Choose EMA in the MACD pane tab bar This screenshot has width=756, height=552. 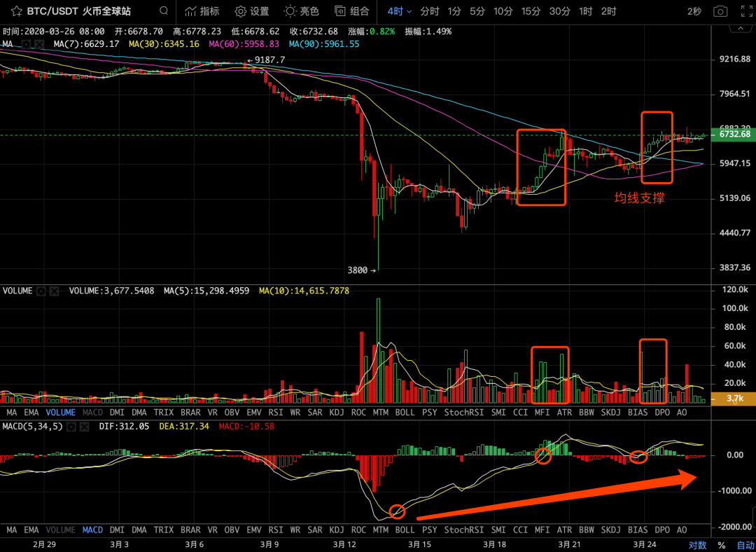tap(31, 530)
